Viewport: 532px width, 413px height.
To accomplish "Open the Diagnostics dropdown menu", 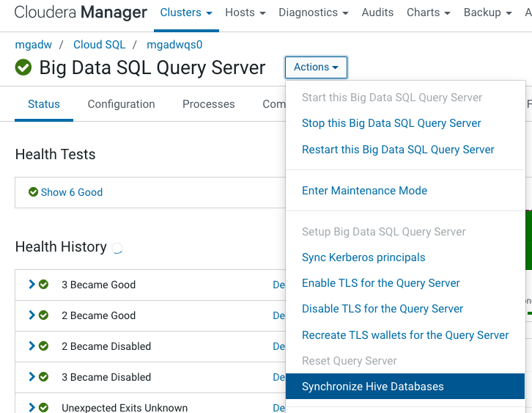I will click(314, 12).
